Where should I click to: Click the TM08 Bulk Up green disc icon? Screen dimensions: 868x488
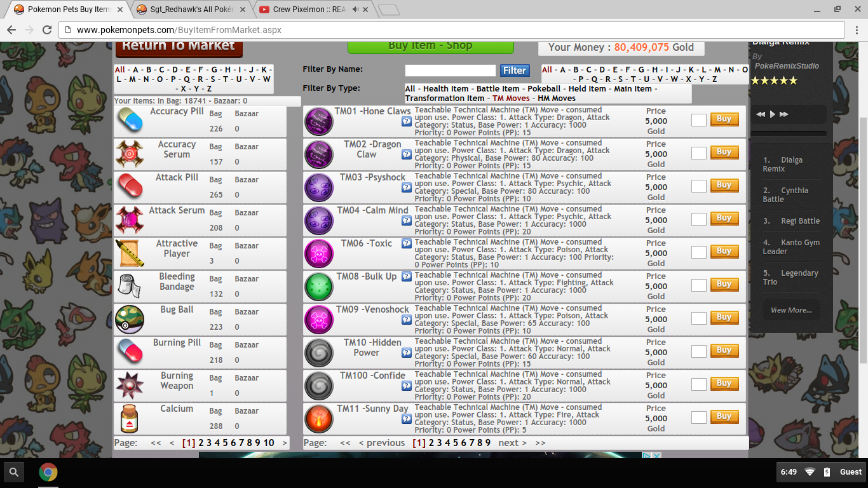point(319,287)
